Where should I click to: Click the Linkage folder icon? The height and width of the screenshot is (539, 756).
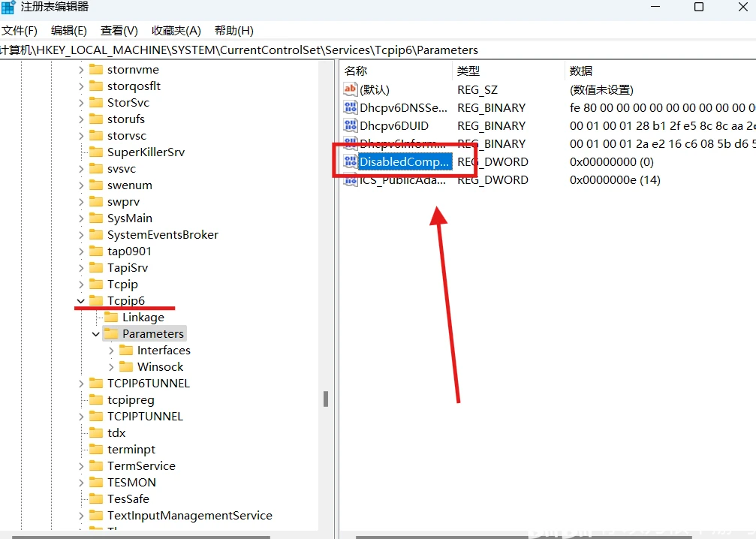coord(110,317)
